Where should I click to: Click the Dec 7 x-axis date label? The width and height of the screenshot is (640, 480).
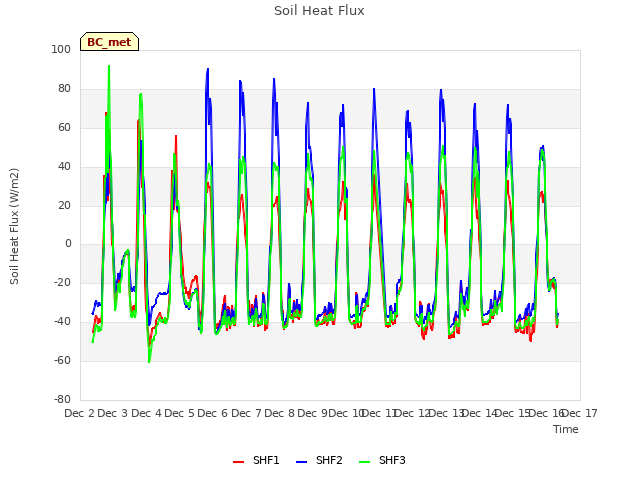246,413
